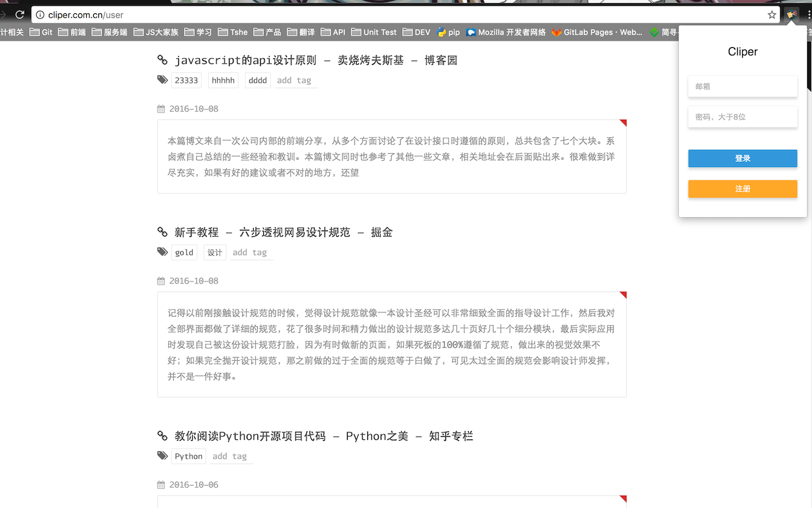The image size is (812, 508).
Task: Click the Cliper title in the popup
Action: (x=743, y=52)
